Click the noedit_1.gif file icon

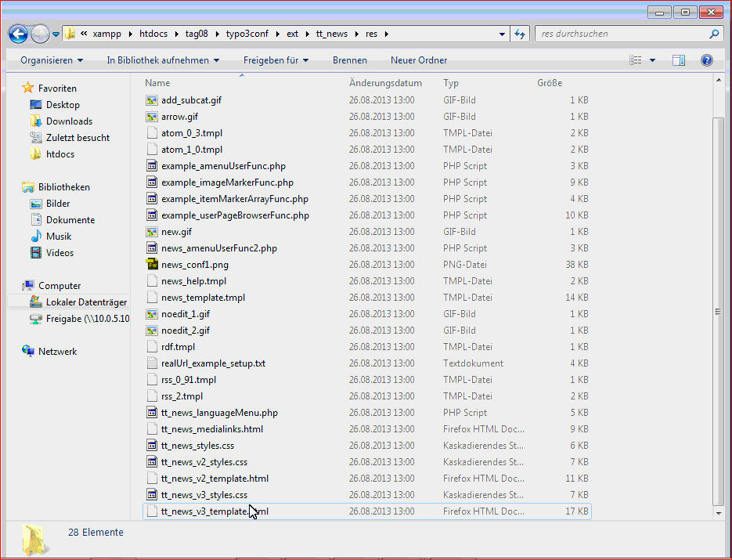point(152,314)
